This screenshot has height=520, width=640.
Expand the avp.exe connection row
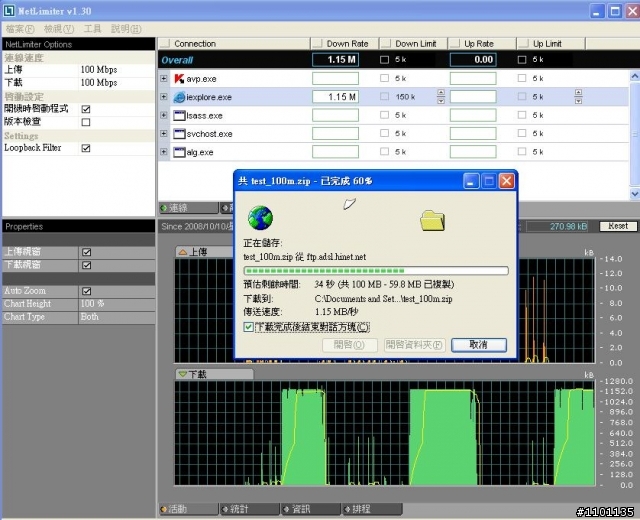pyautogui.click(x=164, y=78)
